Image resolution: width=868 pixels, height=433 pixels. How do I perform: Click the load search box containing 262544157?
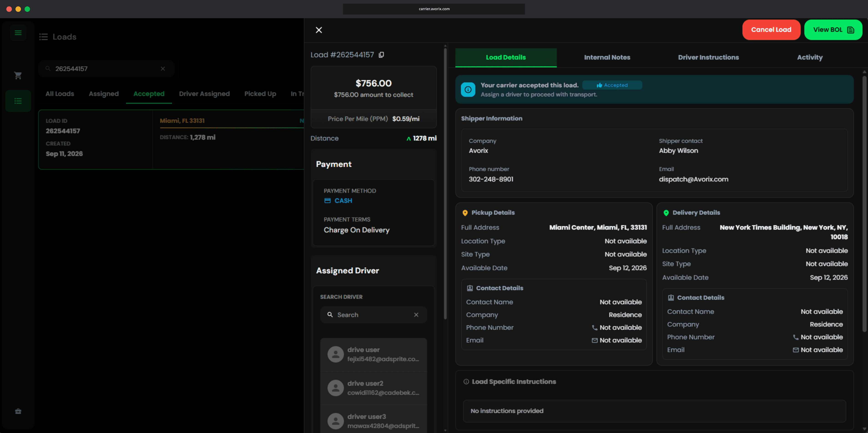pos(106,69)
